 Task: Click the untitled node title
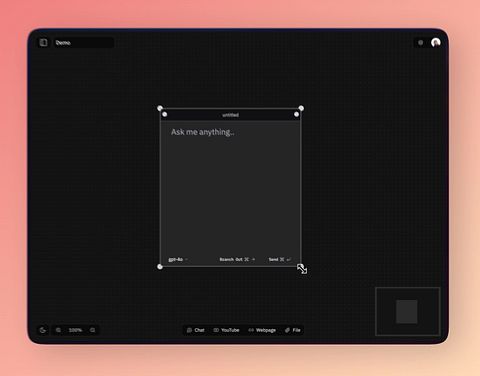(230, 115)
